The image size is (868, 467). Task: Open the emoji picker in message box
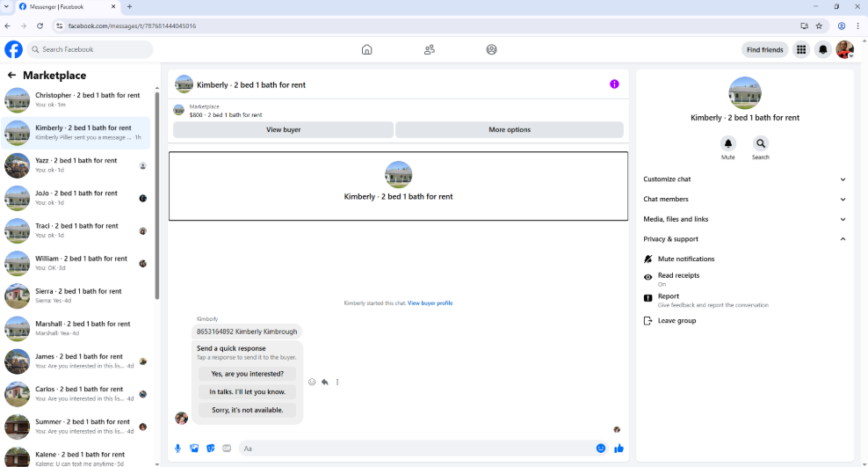(x=601, y=449)
